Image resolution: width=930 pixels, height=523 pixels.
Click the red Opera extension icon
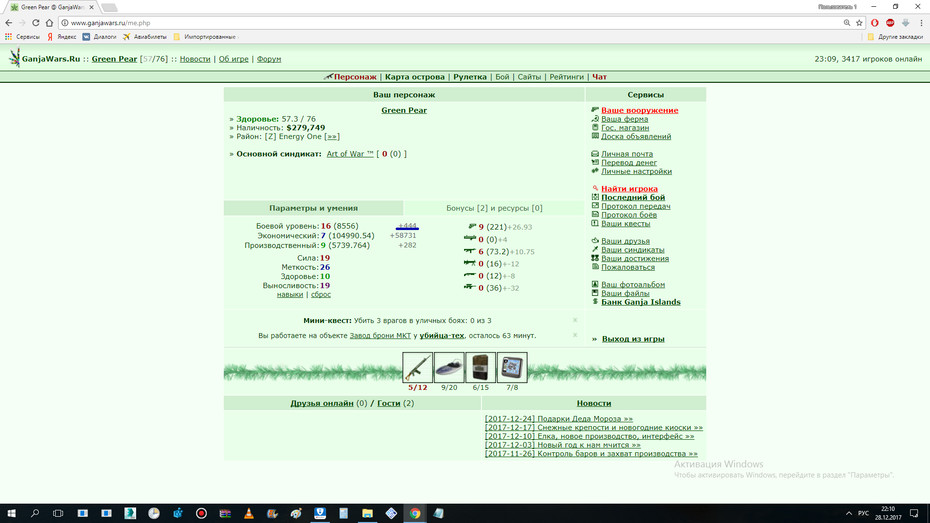875,23
